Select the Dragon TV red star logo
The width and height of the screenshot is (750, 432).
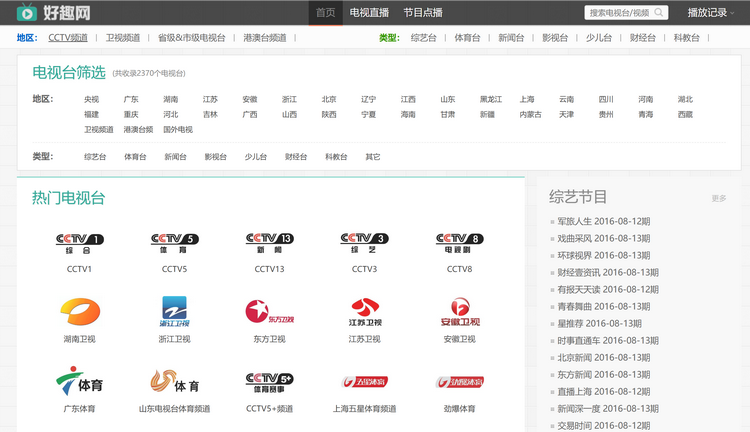(x=270, y=312)
